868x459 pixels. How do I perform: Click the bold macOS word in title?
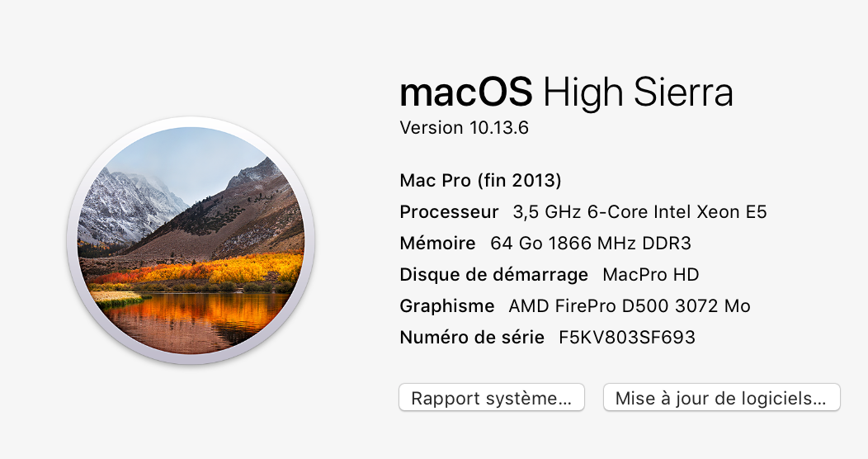[465, 92]
